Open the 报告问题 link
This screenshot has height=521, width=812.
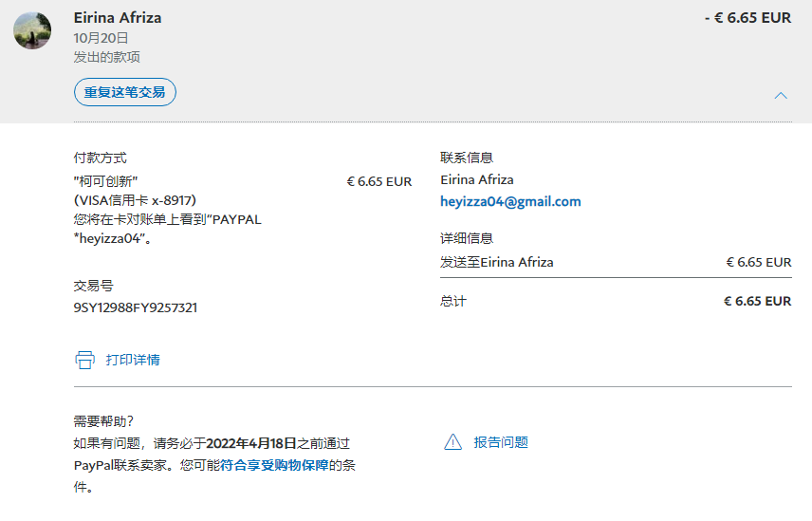point(501,442)
